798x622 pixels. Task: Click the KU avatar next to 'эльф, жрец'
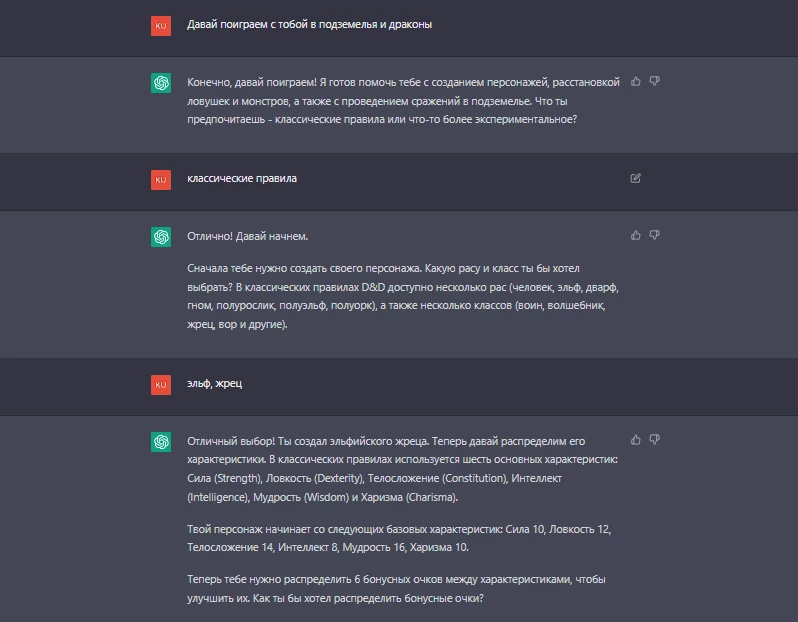tap(161, 385)
